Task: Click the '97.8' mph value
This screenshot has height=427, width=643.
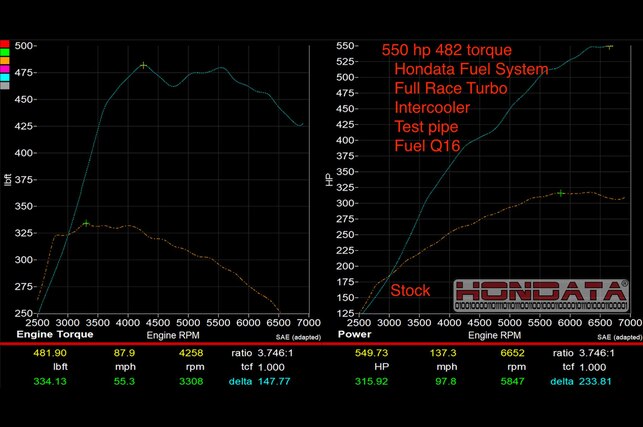Action: point(446,381)
